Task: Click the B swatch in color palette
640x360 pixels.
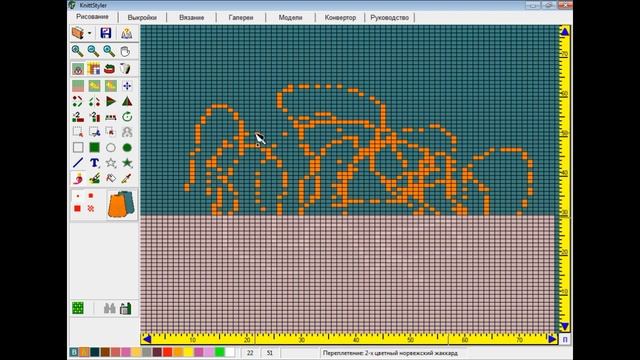Action: click(x=74, y=352)
